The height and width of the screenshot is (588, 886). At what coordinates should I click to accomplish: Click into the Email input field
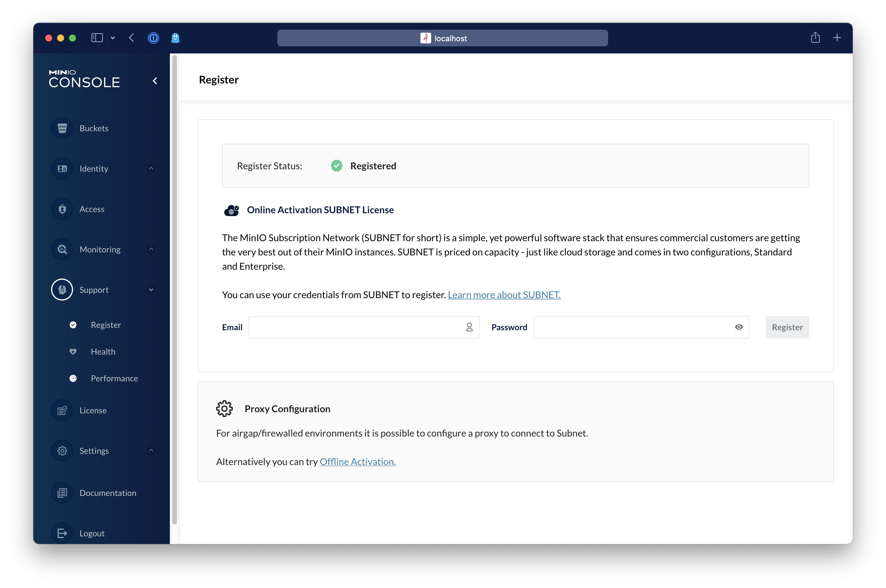pyautogui.click(x=364, y=327)
